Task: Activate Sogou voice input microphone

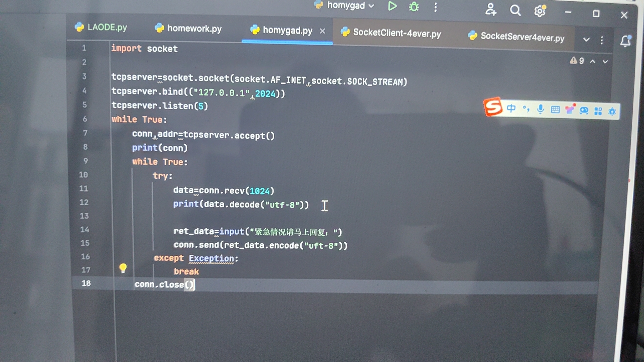Action: click(540, 109)
